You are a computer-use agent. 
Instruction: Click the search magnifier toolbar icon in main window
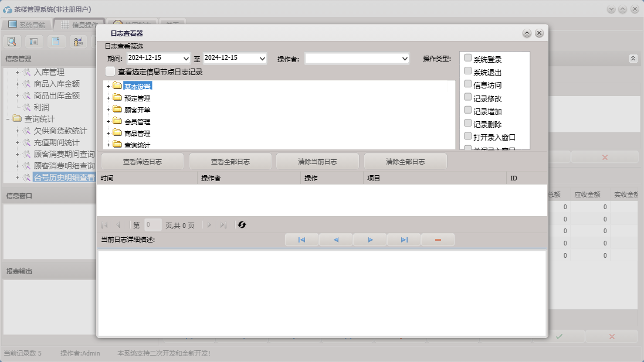[12, 42]
